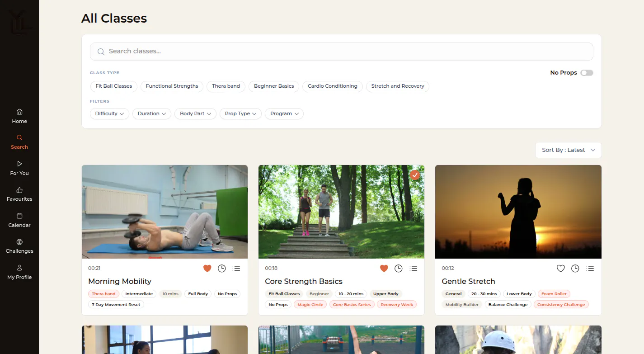This screenshot has height=354, width=644.
Task: Click the Core Basics Series tag
Action: [x=352, y=305]
